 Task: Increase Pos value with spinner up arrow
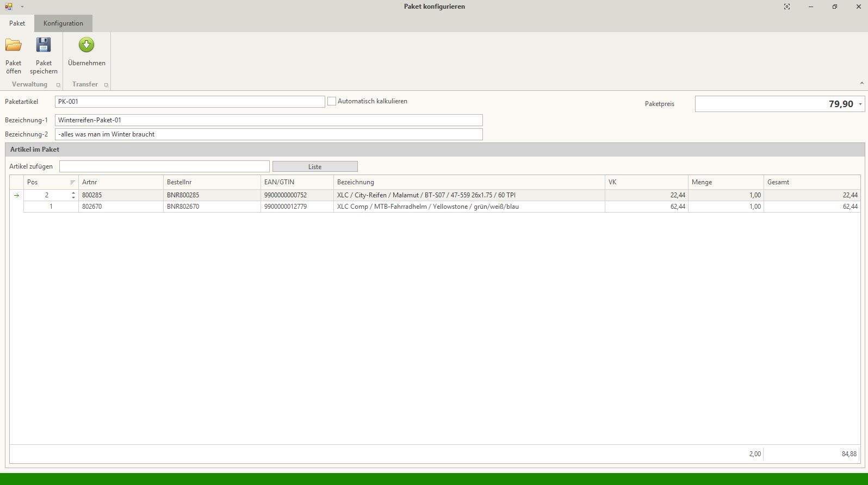point(73,192)
